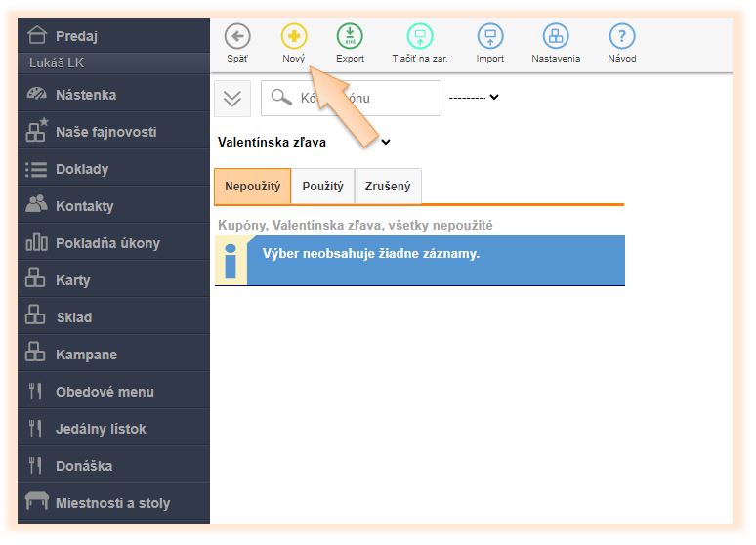Click the Import toolbar icon
756x545 pixels.
(x=490, y=37)
